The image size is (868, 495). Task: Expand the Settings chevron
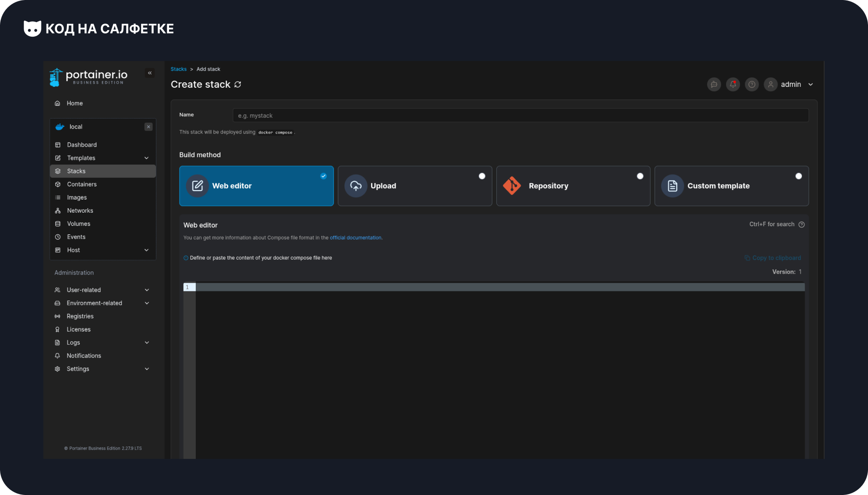tap(147, 369)
